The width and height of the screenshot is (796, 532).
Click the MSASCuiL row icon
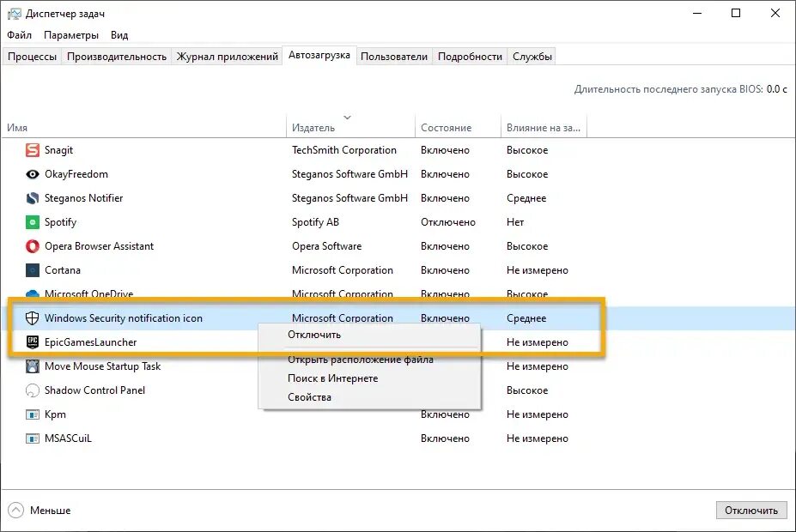pyautogui.click(x=33, y=438)
